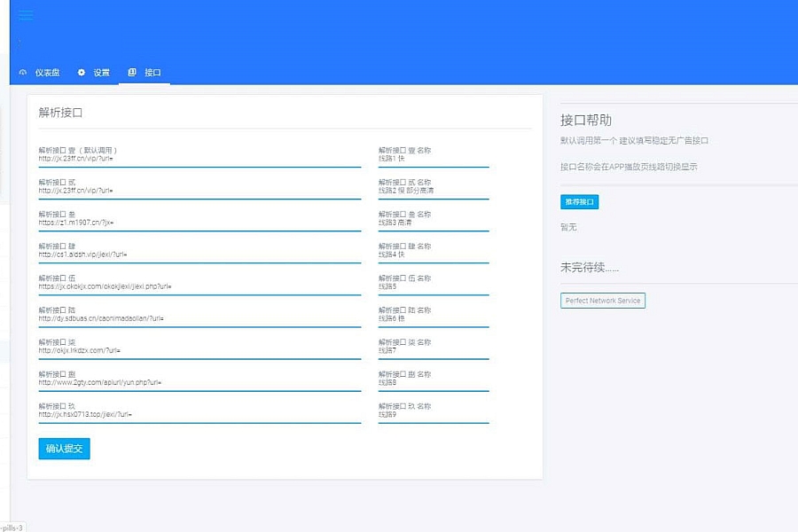Screen dimensions: 798x532
Task: Focus the aldsh.vip URL input field
Action: click(x=199, y=254)
